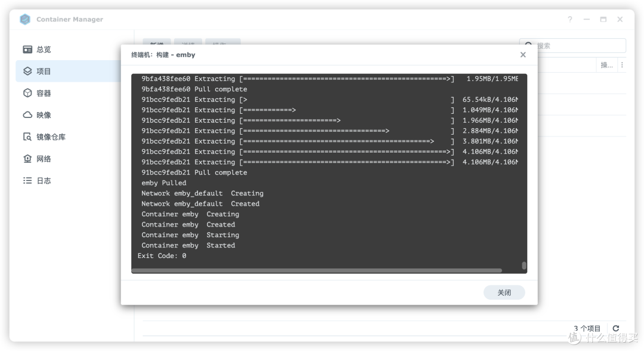Image resolution: width=644 pixels, height=351 pixels.
Task: Click the Container Manager logo icon
Action: (x=24, y=18)
